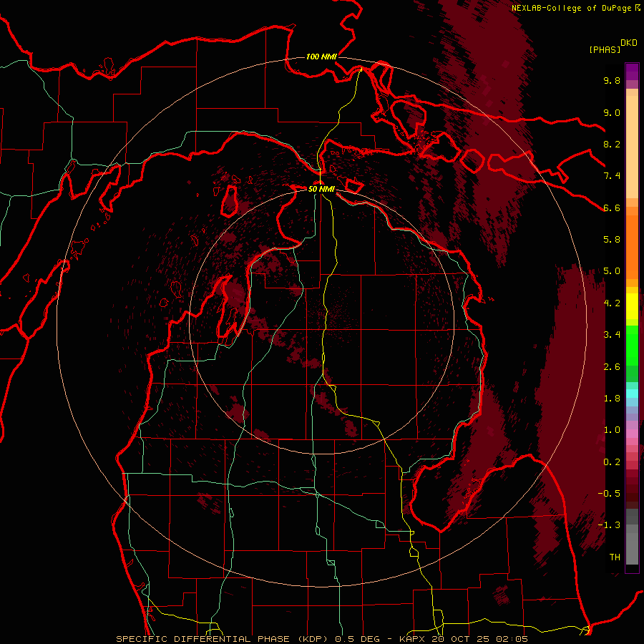The image size is (644, 644).
Task: Click the 2.6 scale value
Action: pos(612,367)
